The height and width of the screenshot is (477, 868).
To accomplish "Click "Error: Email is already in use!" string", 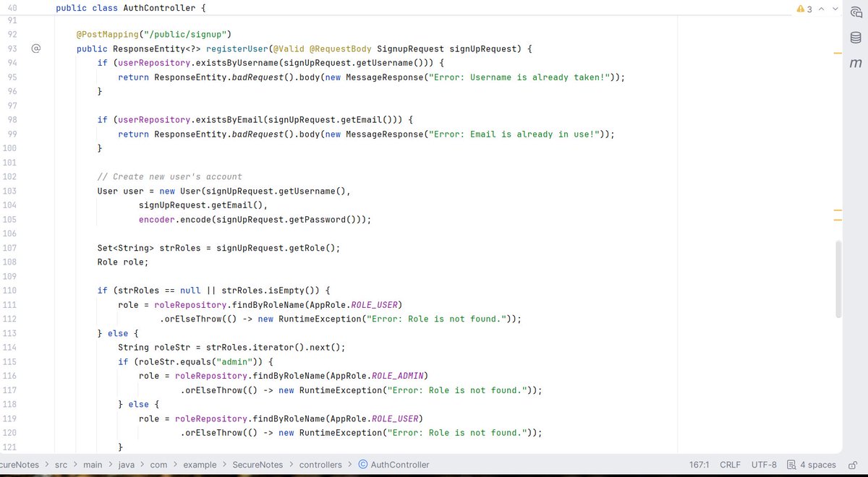I will (514, 134).
